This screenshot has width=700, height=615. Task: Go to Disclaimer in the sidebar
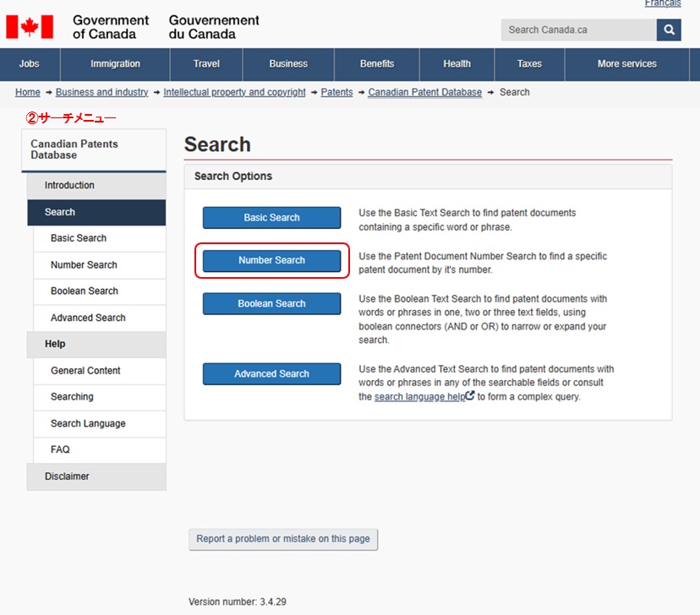67,476
